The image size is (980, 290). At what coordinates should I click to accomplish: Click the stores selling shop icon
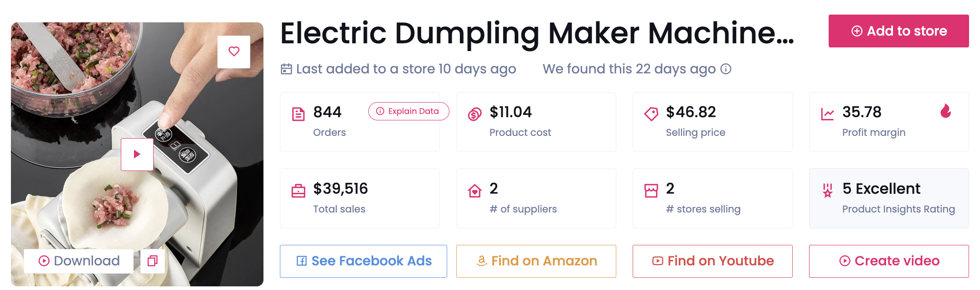[x=651, y=191]
